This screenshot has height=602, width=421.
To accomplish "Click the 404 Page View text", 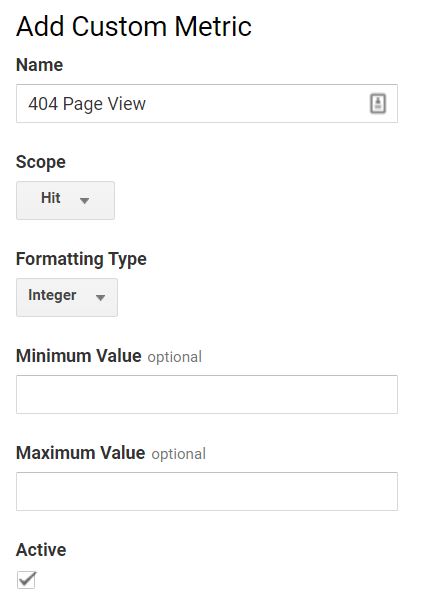I will 87,104.
